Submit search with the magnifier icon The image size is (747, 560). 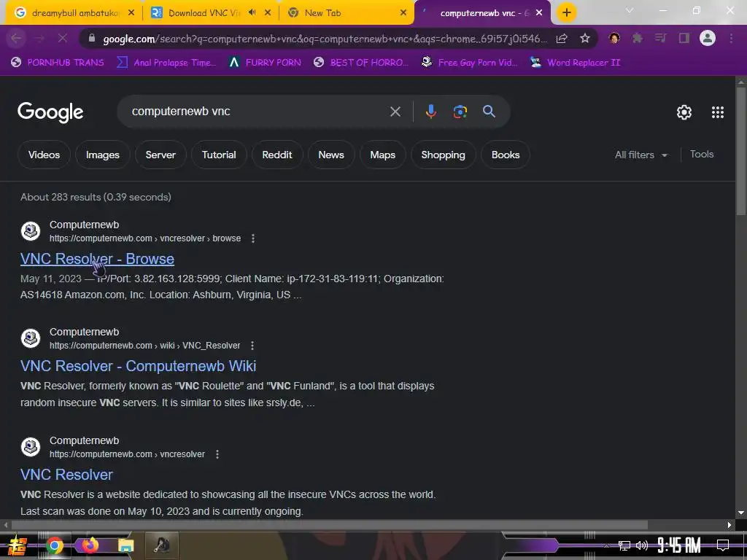click(489, 112)
